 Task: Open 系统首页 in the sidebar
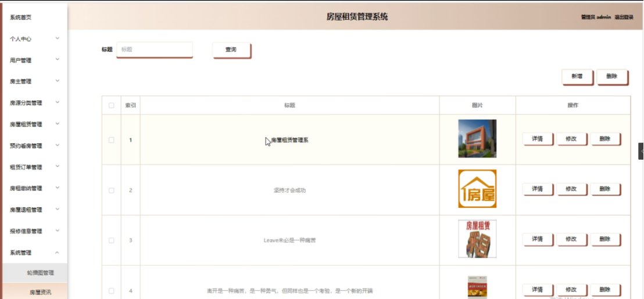tap(20, 17)
